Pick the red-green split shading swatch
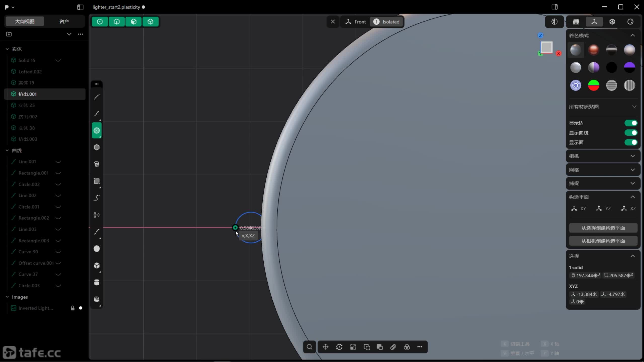The image size is (644, 362). 593,85
